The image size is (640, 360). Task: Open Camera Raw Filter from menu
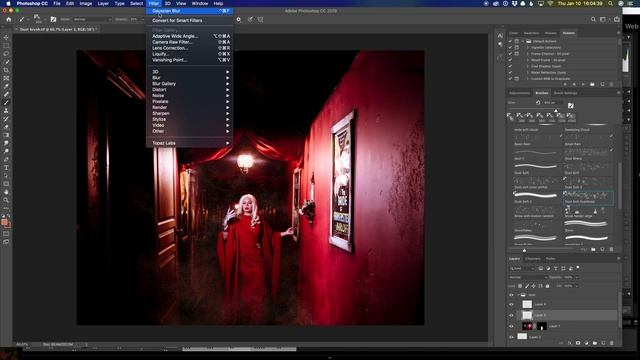point(190,42)
